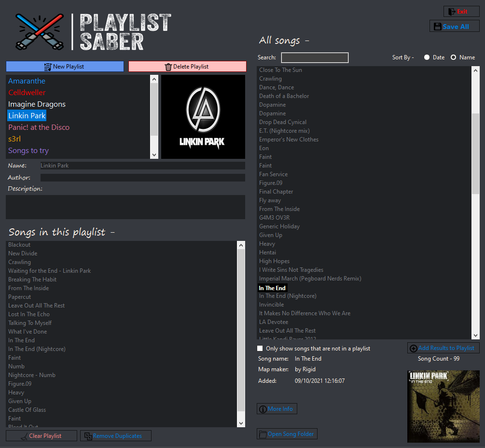Image resolution: width=485 pixels, height=448 pixels.
Task: Select the Celldweller playlist
Action: coord(27,93)
